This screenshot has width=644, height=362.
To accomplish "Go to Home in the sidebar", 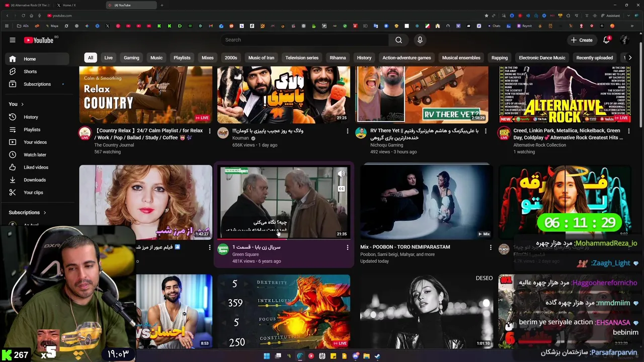I will coord(37,59).
